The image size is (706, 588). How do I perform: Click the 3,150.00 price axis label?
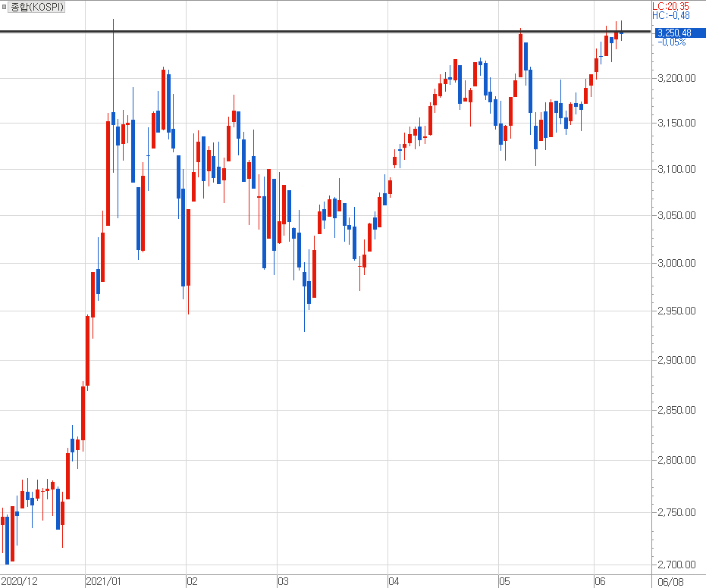676,123
